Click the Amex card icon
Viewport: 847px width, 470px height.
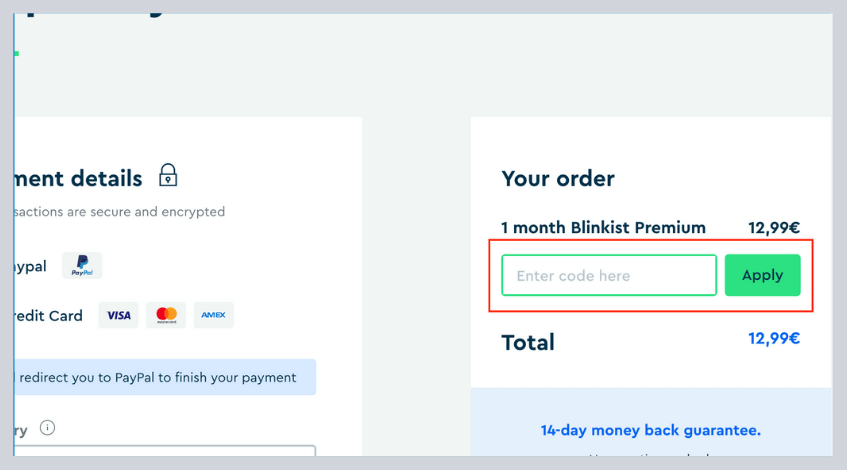[213, 315]
